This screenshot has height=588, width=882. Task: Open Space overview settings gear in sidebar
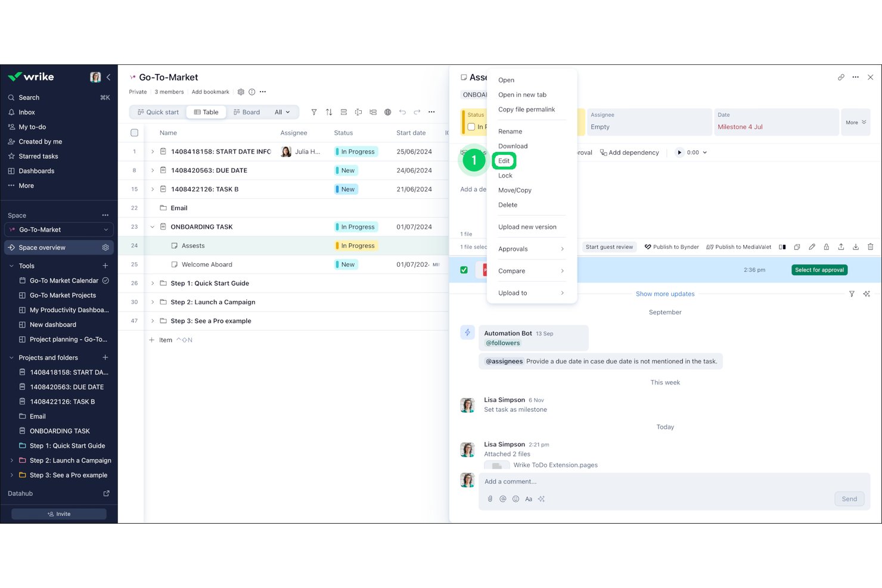pyautogui.click(x=105, y=247)
